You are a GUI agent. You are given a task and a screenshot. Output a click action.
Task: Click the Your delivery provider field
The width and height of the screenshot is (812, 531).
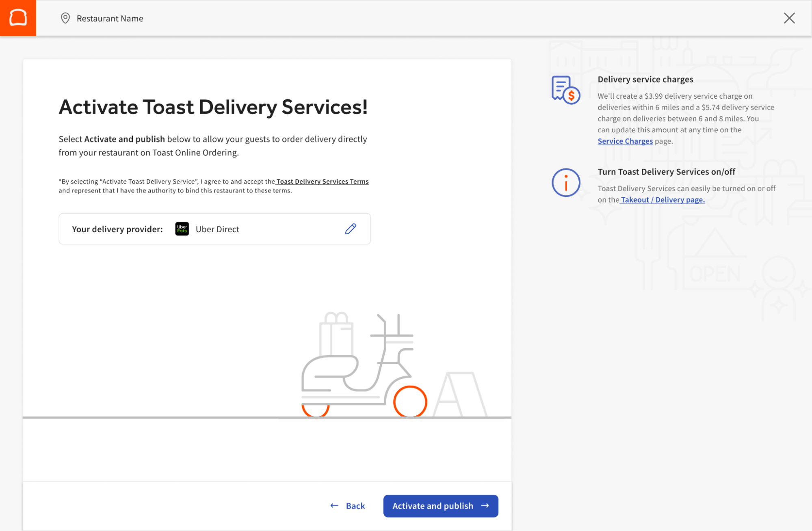(214, 229)
